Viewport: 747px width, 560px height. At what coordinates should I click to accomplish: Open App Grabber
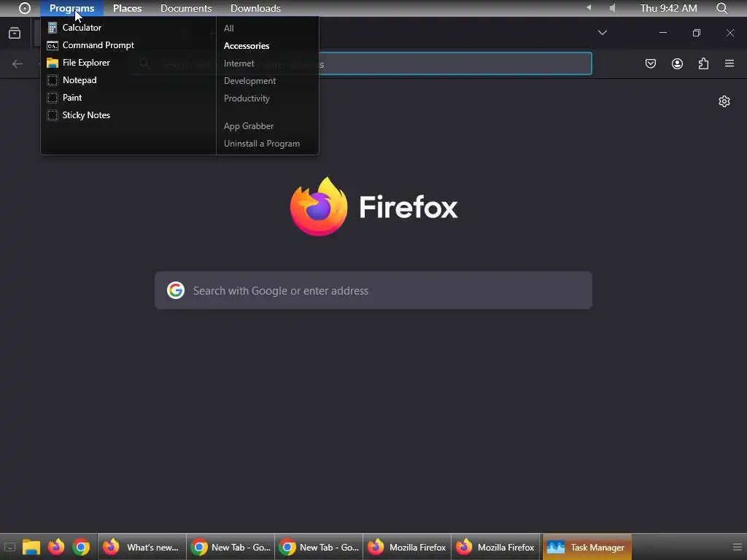pos(249,126)
